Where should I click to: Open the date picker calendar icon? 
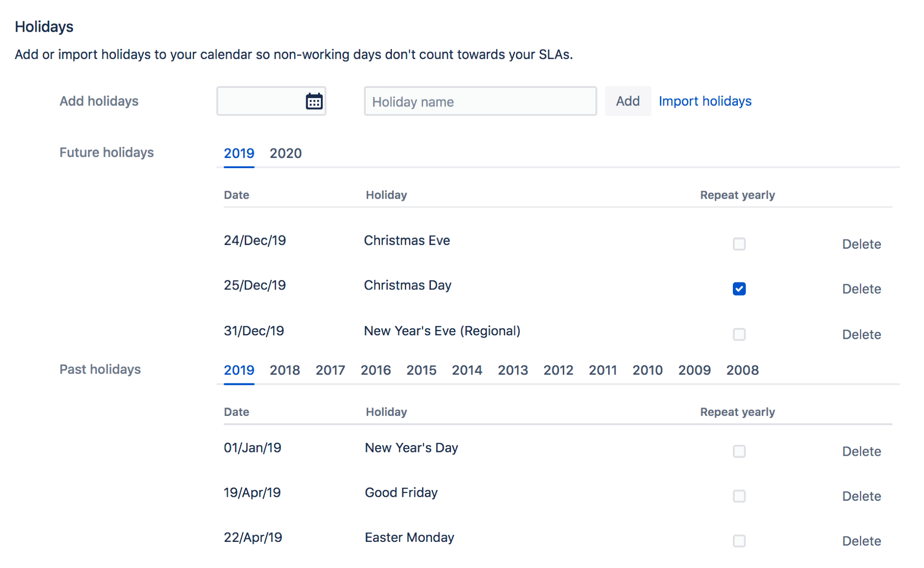(314, 101)
